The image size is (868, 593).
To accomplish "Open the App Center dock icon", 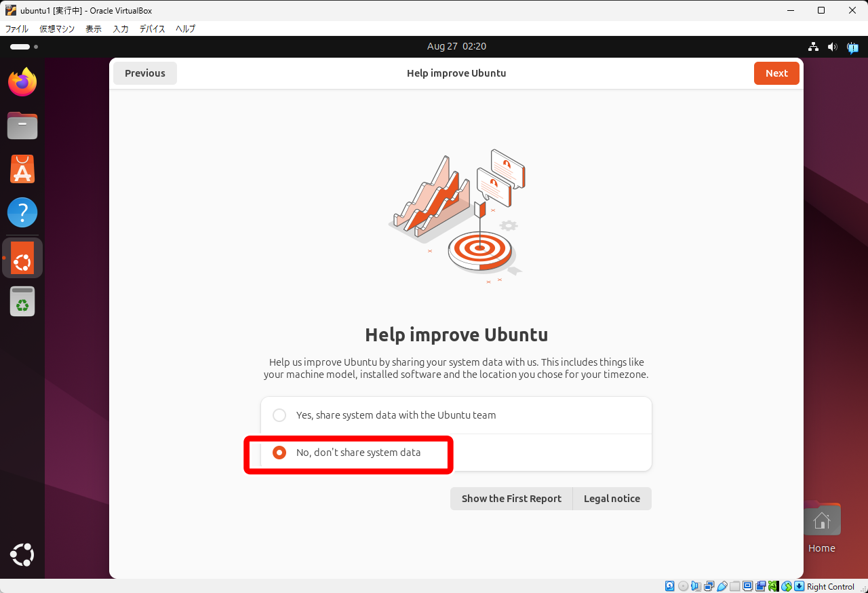I will pyautogui.click(x=22, y=169).
